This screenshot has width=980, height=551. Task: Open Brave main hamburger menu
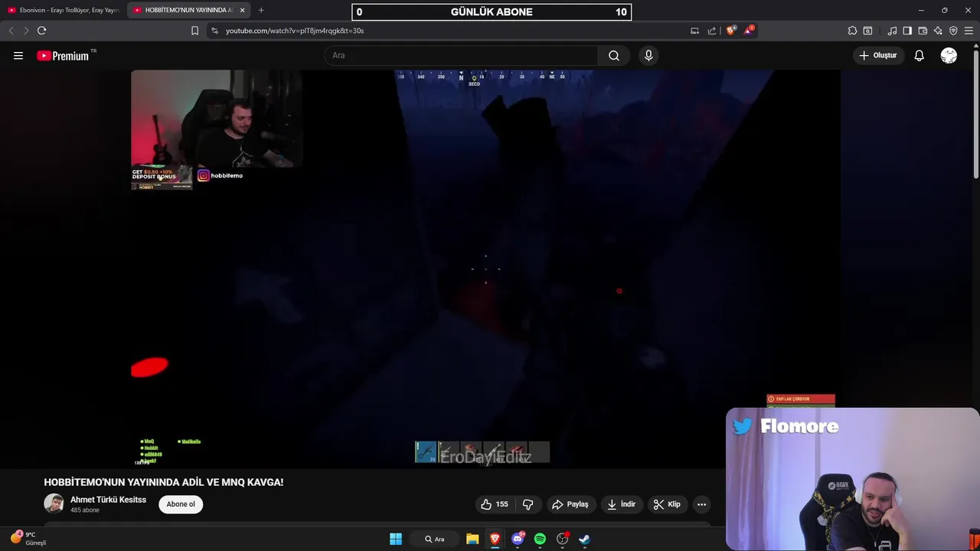969,31
